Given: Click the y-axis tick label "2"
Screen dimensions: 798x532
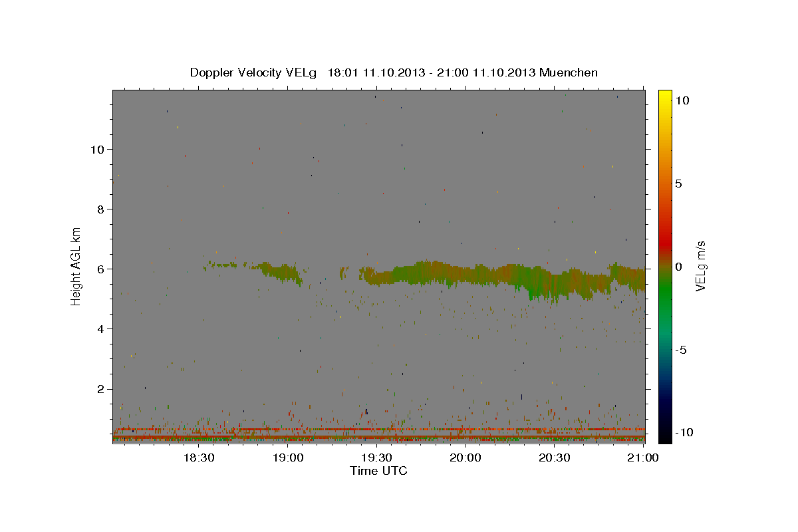Looking at the screenshot, I should [x=100, y=389].
